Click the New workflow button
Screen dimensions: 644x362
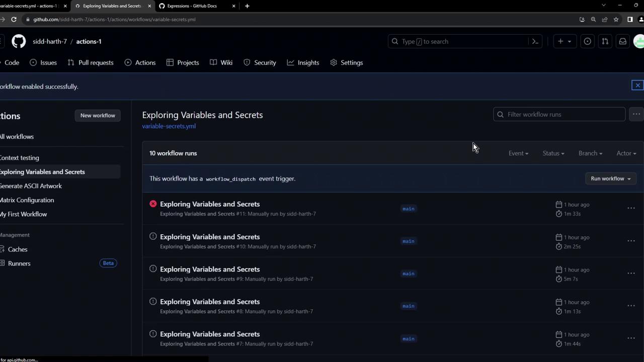(98, 116)
